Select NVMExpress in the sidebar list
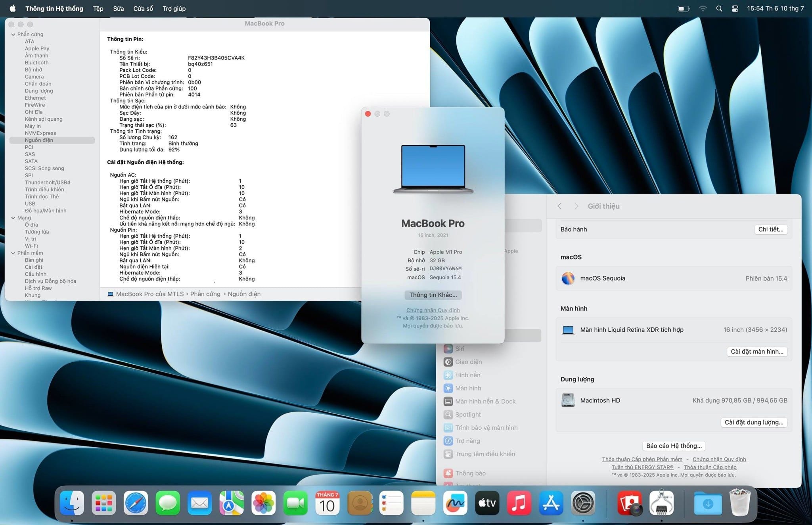The width and height of the screenshot is (812, 525). coord(40,133)
